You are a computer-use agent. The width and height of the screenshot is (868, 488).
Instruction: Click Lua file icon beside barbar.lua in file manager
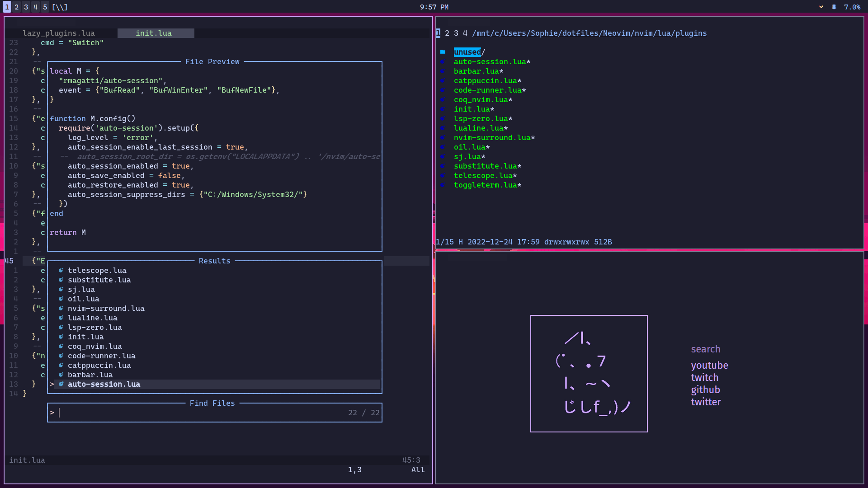click(443, 71)
